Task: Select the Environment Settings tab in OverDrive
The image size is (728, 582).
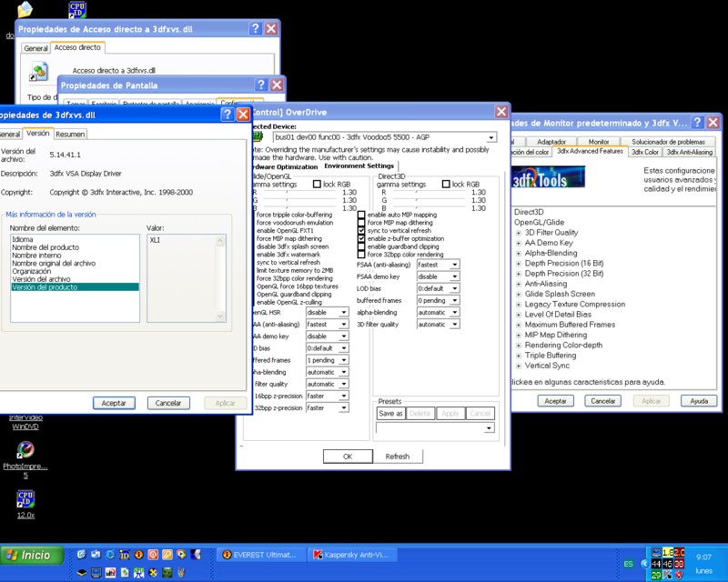Action: click(359, 166)
